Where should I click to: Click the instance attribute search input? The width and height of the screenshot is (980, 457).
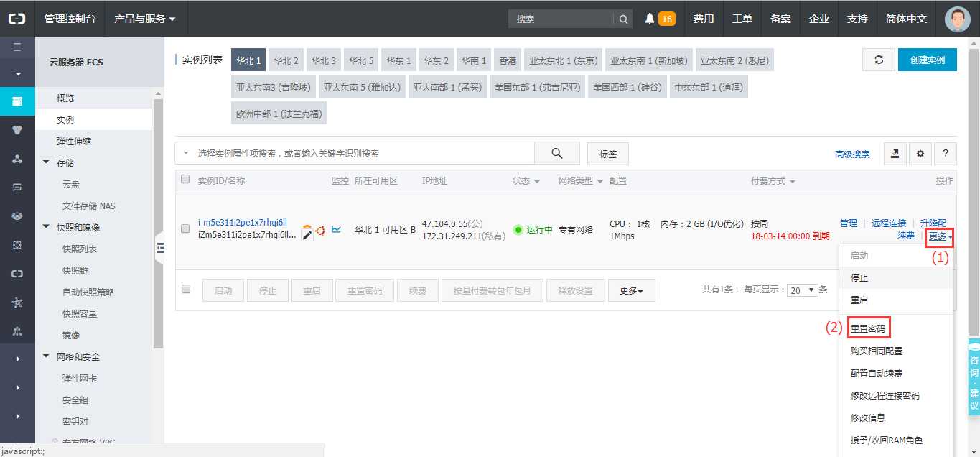[x=363, y=153]
